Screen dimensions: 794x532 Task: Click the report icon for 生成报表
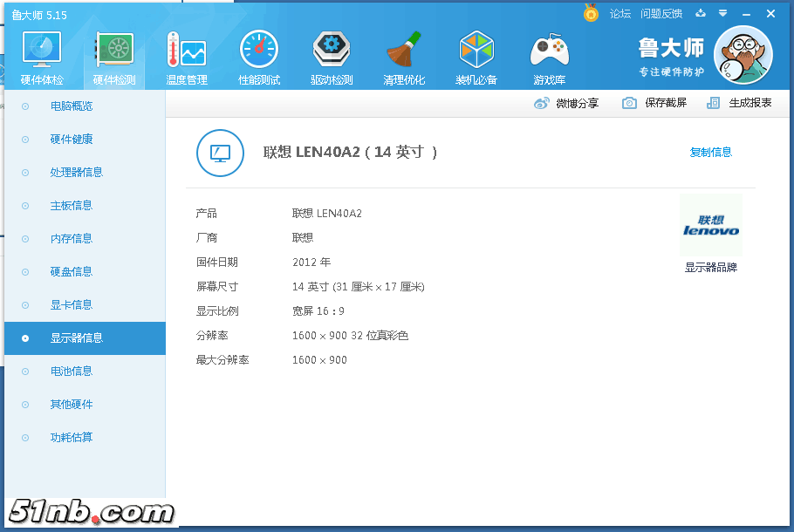pos(713,103)
